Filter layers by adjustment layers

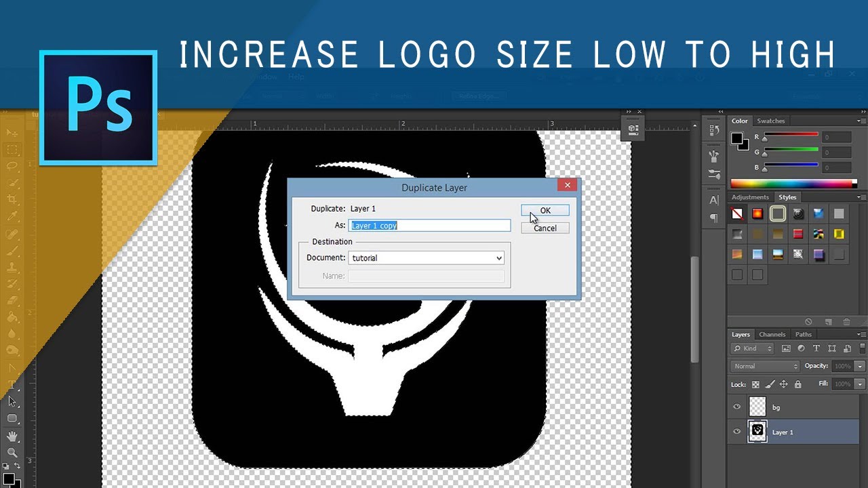[x=801, y=348]
